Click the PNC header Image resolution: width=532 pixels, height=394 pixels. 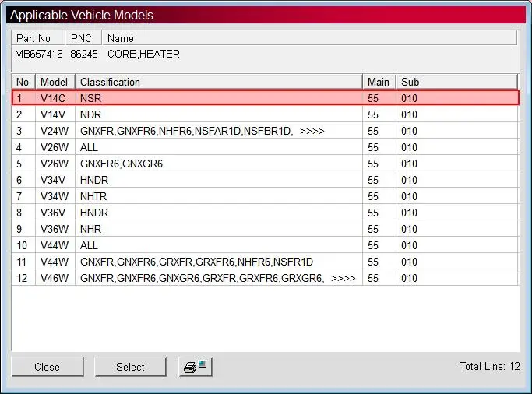pyautogui.click(x=83, y=38)
